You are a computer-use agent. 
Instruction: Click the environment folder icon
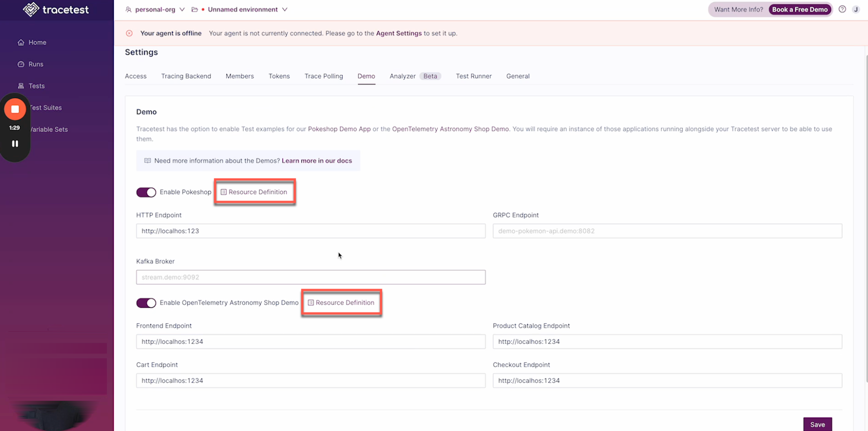(x=195, y=9)
